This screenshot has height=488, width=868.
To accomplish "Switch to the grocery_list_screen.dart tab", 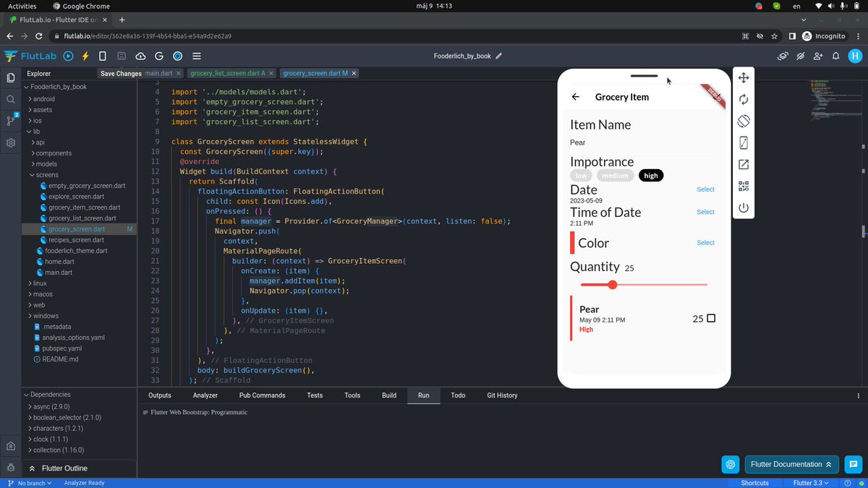I will tap(228, 73).
